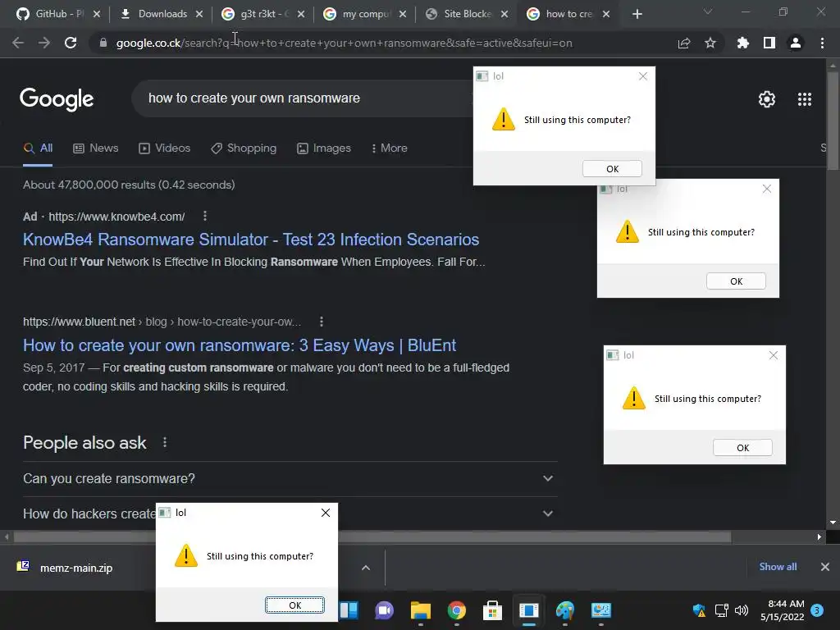Click the page's vertical scrollbar

(833, 121)
